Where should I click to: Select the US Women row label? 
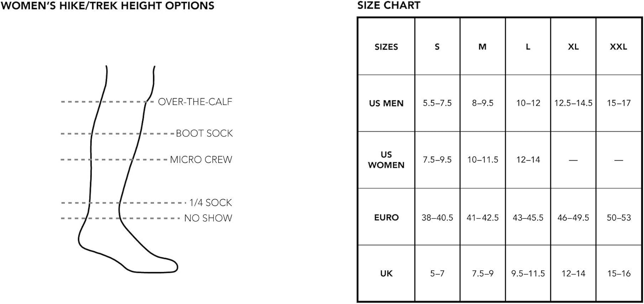pos(386,160)
